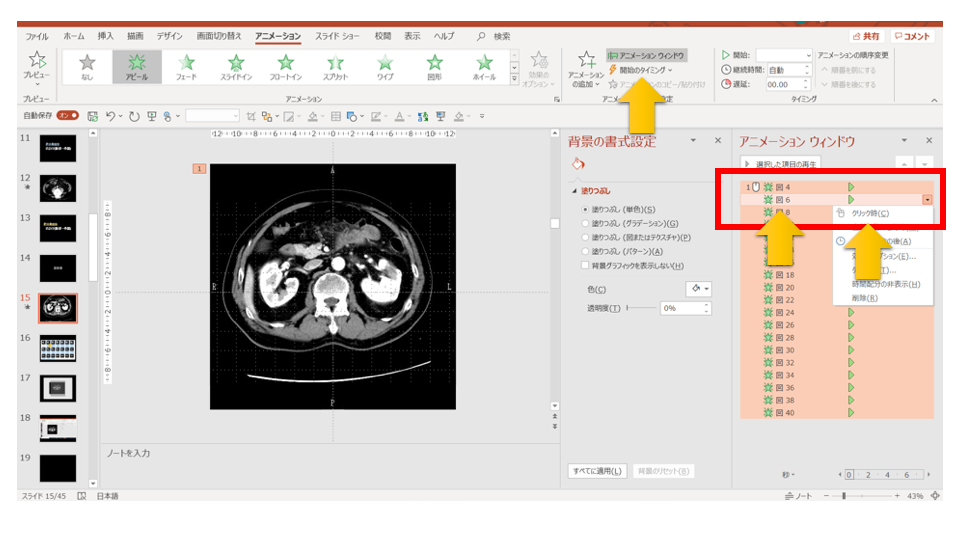Select 塗りつぶし (グラデーション) radio button
Viewport: 960px width, 540px height.
(x=585, y=223)
